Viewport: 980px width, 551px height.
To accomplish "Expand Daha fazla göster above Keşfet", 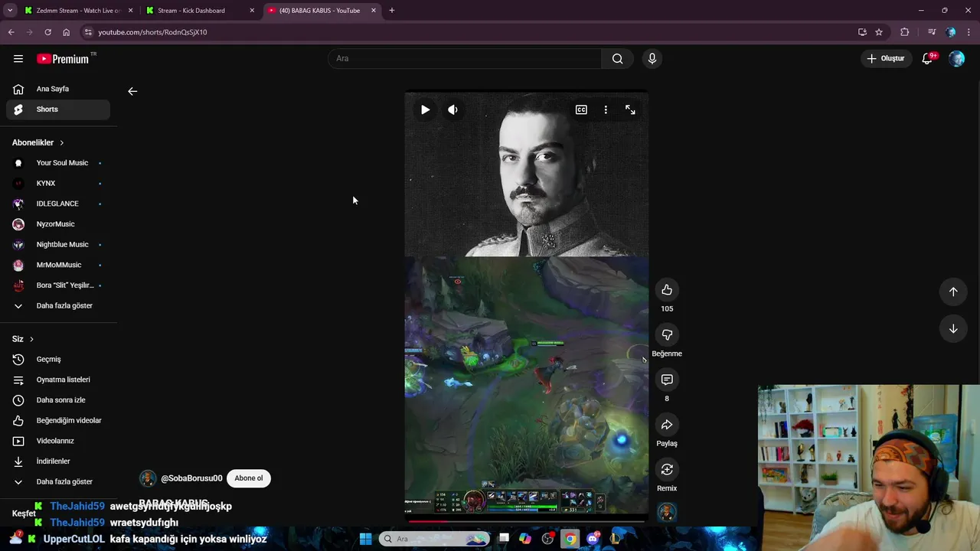I will pos(58,482).
